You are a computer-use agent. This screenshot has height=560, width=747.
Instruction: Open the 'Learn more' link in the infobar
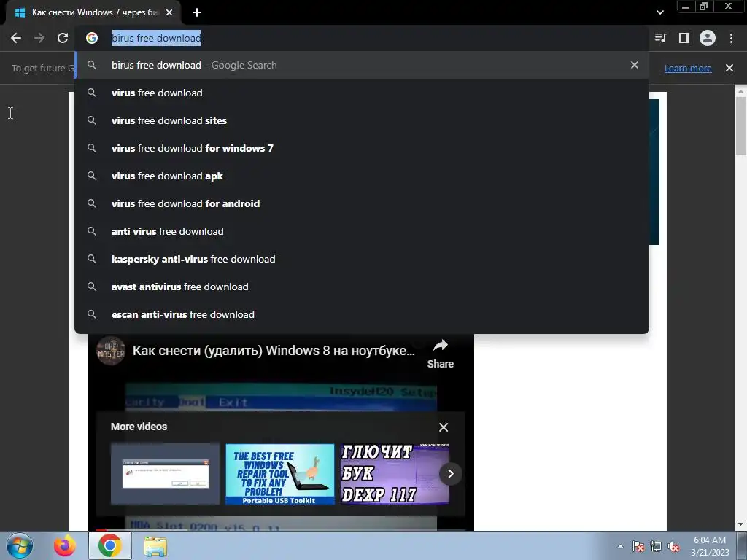coord(688,68)
